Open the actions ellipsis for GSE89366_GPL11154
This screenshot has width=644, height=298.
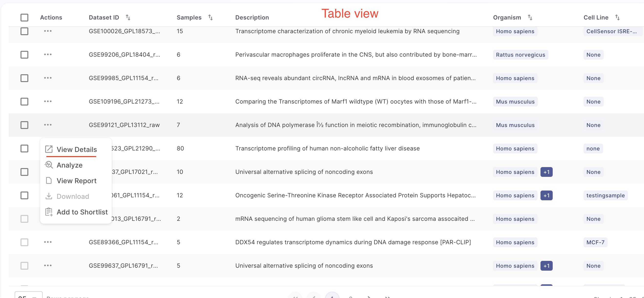(x=48, y=242)
